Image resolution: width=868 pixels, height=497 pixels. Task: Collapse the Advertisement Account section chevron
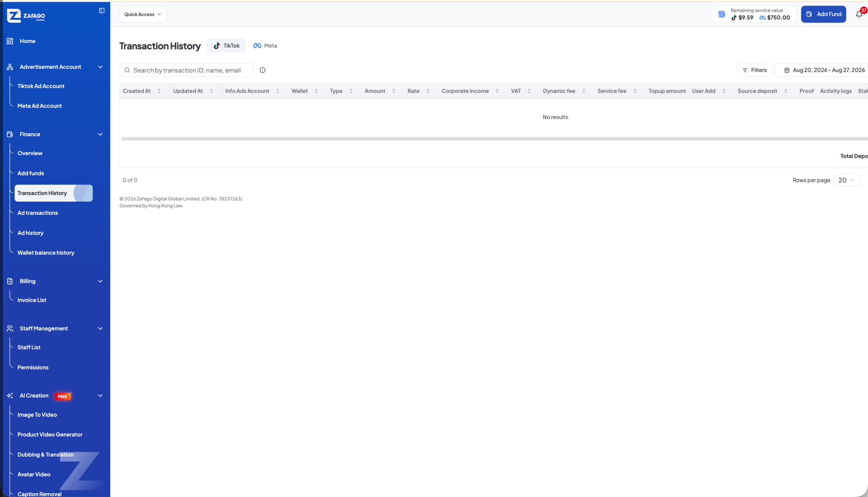click(x=100, y=67)
